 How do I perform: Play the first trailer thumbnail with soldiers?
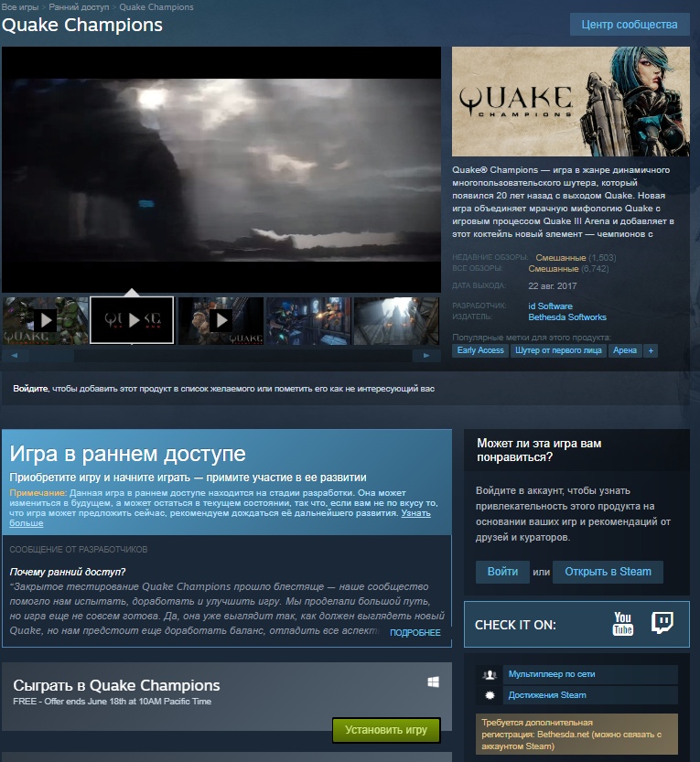point(46,320)
